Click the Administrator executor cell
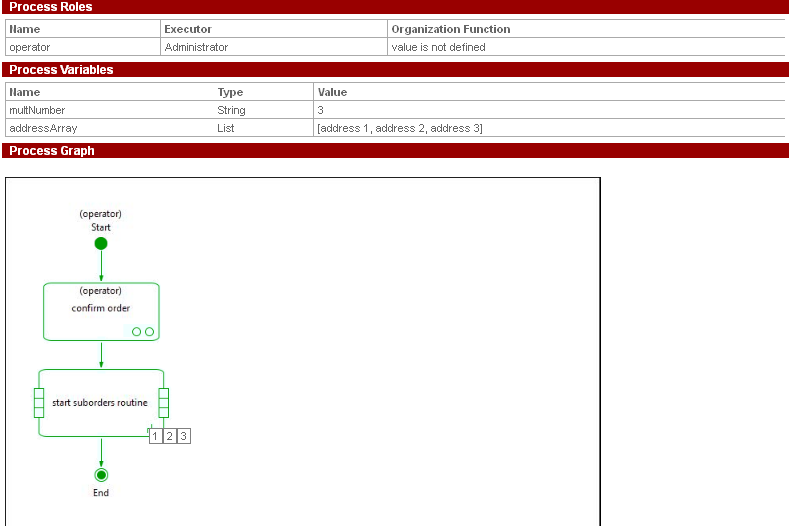 click(x=196, y=47)
